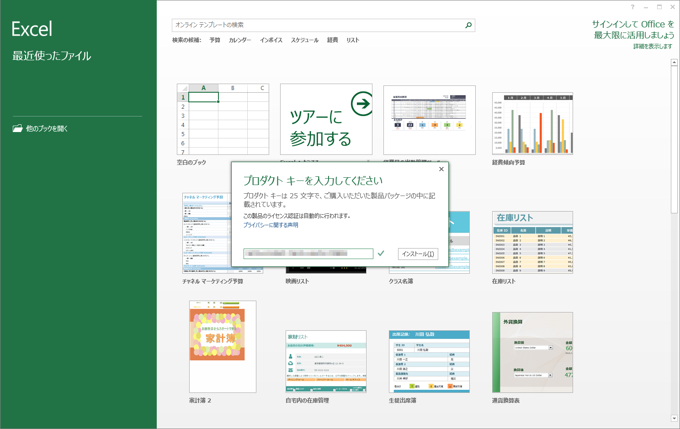Image resolution: width=680 pixels, height=429 pixels.
Task: Click the magnifier icon in the template search box
Action: point(468,25)
